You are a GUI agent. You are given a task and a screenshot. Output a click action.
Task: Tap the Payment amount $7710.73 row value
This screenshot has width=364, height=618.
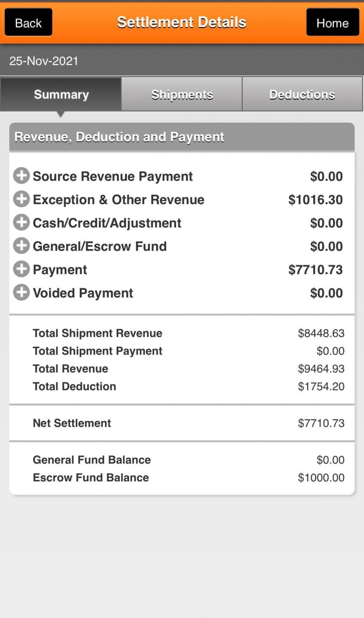316,270
